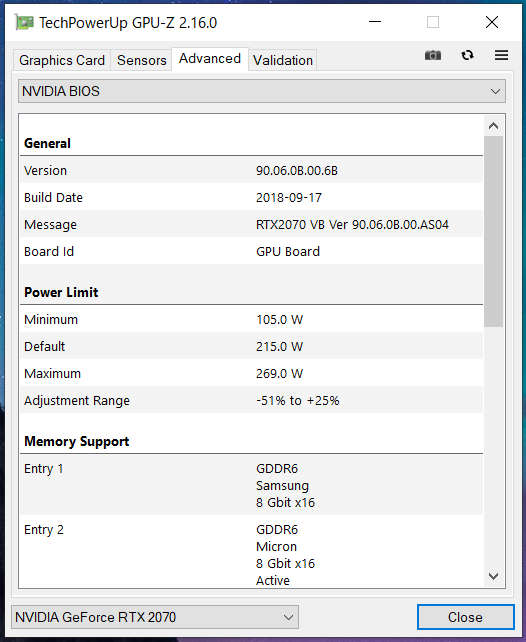526x642 pixels.
Task: Click Active status in Entry 2
Action: click(273, 581)
